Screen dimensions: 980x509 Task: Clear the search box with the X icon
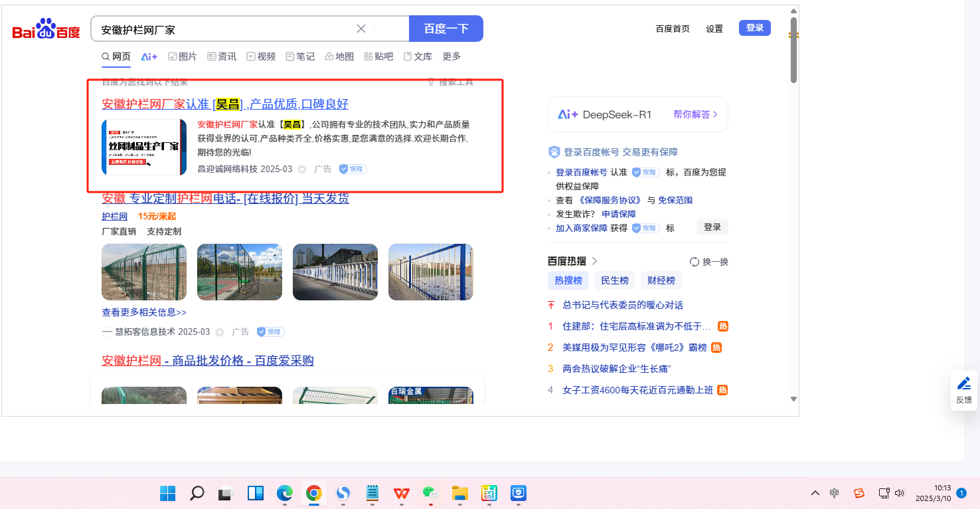pyautogui.click(x=361, y=29)
